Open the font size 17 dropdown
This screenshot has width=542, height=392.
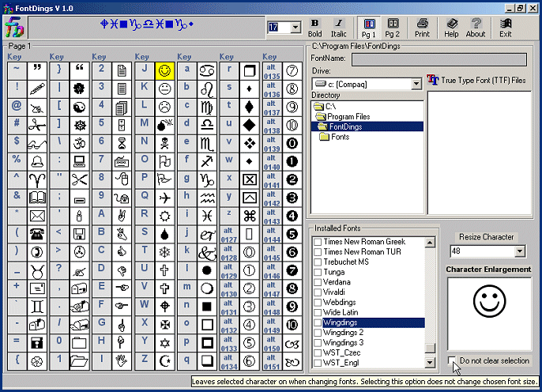295,27
